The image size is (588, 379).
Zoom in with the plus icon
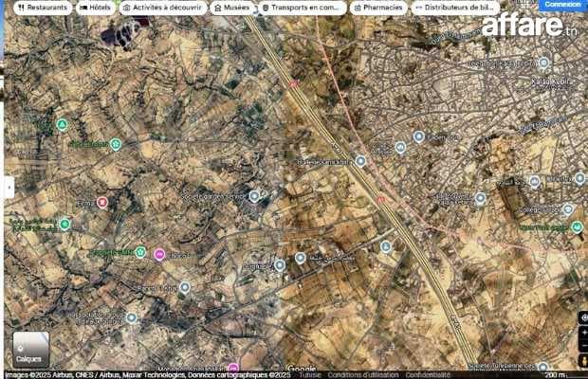(x=583, y=333)
